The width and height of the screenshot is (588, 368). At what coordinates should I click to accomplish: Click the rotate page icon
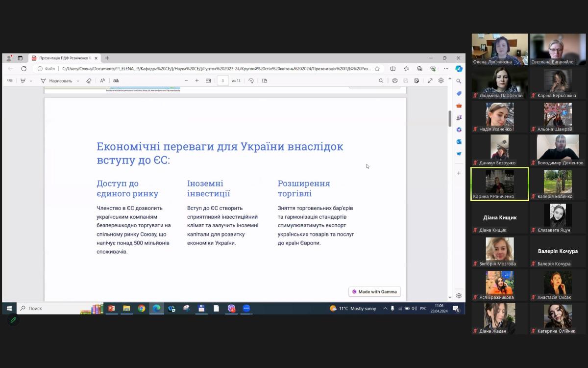pyautogui.click(x=251, y=81)
